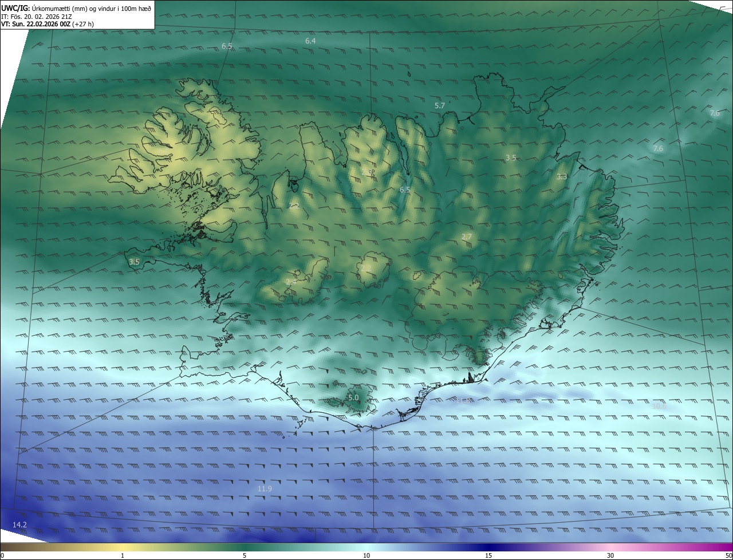Click the 30 tick on the color scale
The width and height of the screenshot is (733, 560).
610,555
